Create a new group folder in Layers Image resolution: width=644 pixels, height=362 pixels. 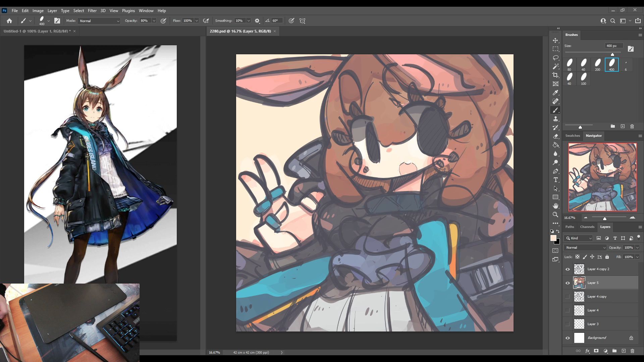614,351
